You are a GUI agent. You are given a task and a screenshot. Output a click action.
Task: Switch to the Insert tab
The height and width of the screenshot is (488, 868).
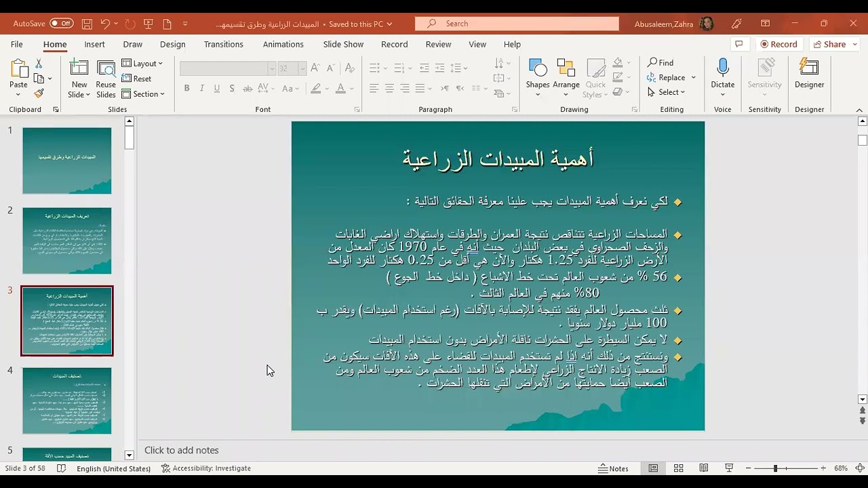[94, 44]
